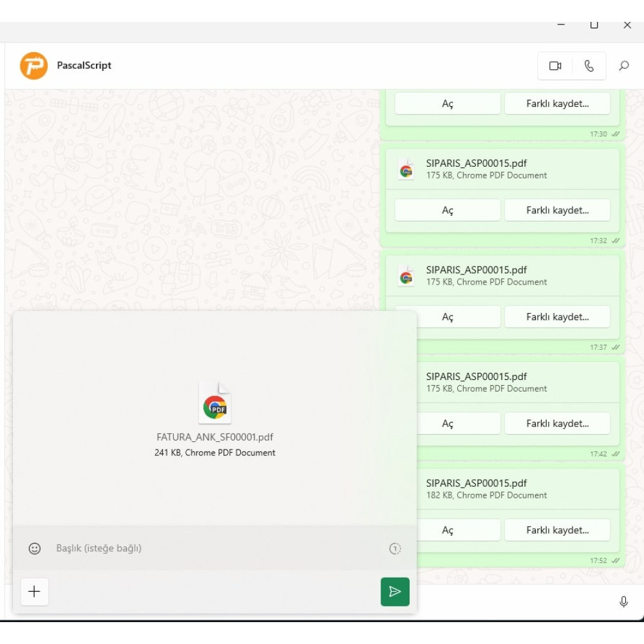Click Farklı kaydet on the 17:52 message

(557, 529)
